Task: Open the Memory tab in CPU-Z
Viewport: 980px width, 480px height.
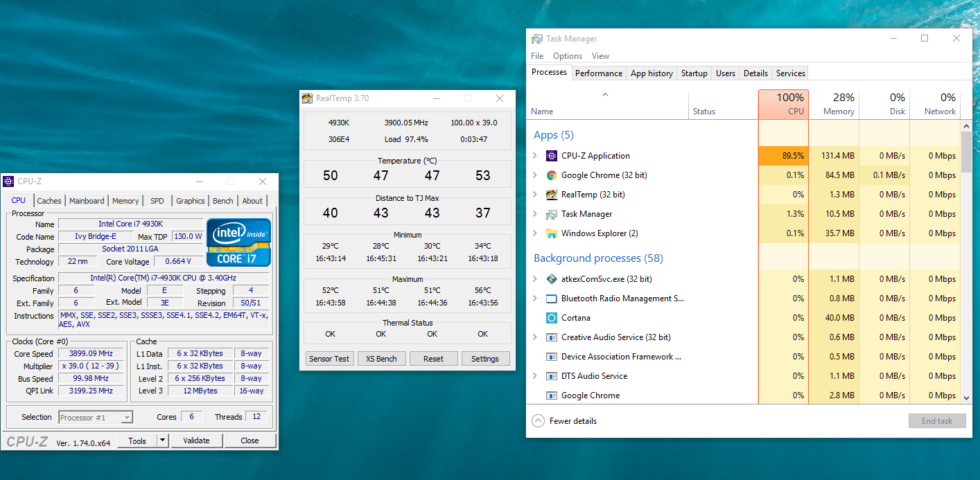Action: (125, 201)
